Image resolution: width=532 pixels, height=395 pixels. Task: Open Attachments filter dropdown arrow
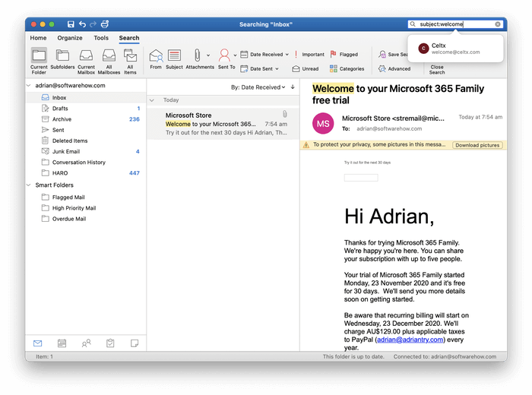point(208,55)
